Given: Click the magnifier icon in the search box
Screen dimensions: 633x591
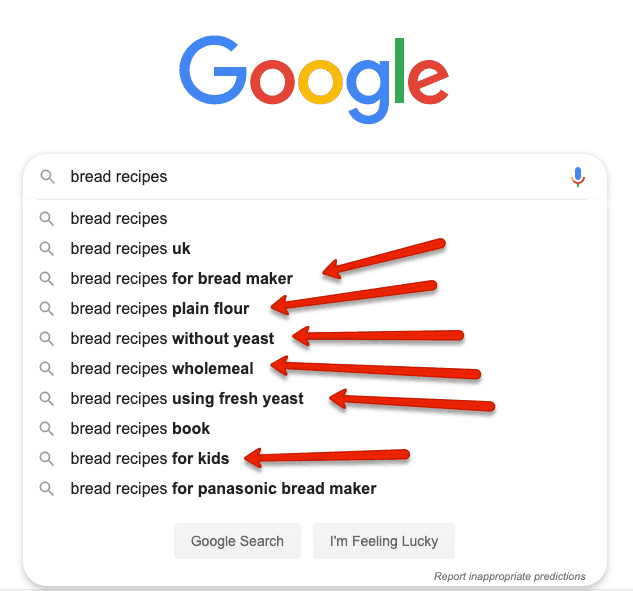Looking at the screenshot, I should [x=47, y=177].
